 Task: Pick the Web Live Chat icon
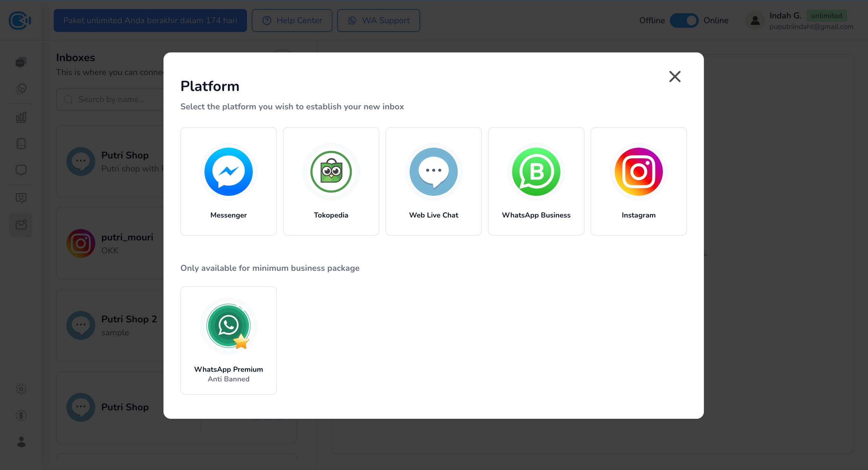pyautogui.click(x=433, y=172)
